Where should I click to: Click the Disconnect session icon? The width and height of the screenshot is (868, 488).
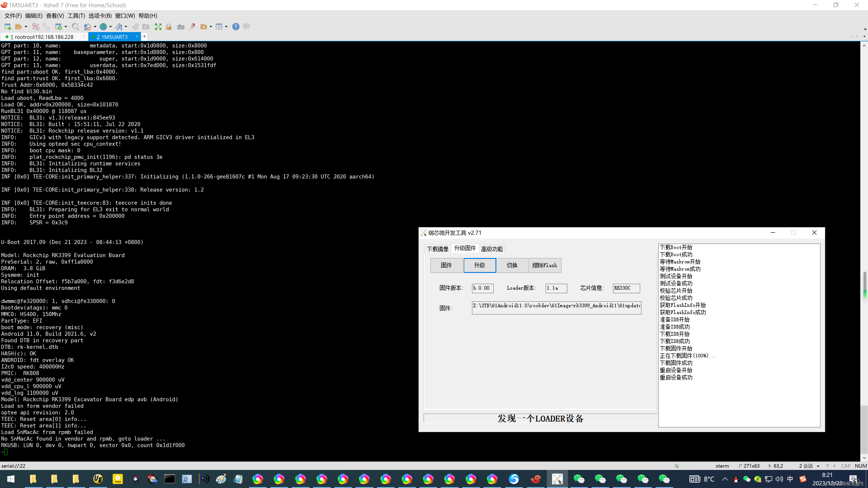pos(36,27)
